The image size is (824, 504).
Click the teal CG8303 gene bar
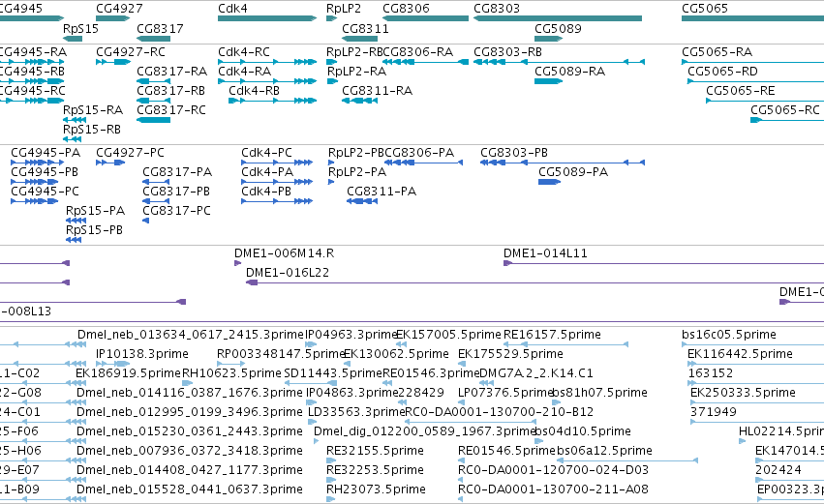[558, 18]
